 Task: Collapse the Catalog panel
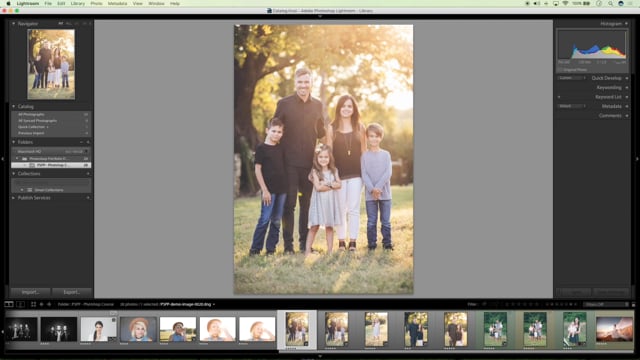point(13,107)
